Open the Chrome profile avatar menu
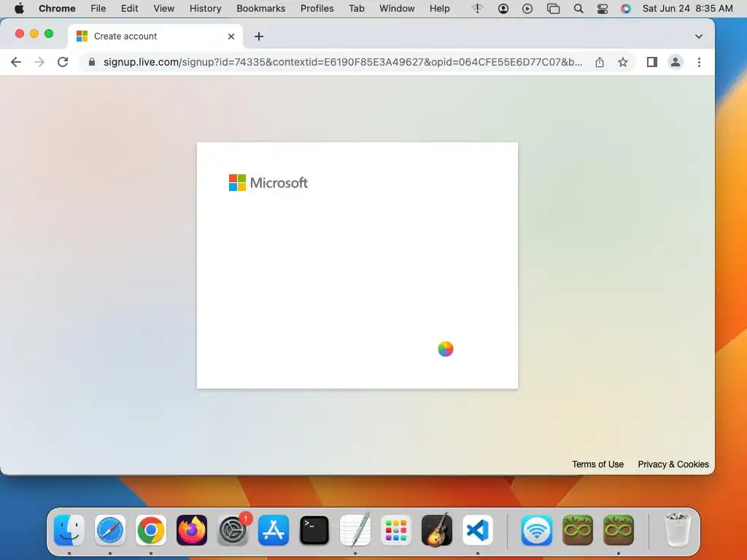 pos(675,62)
